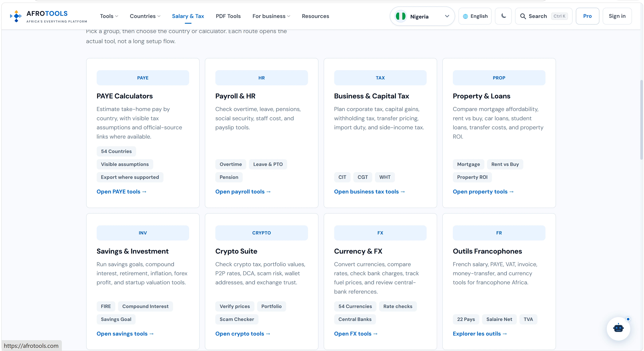Expand the Countries menu dropdown

[x=145, y=16]
